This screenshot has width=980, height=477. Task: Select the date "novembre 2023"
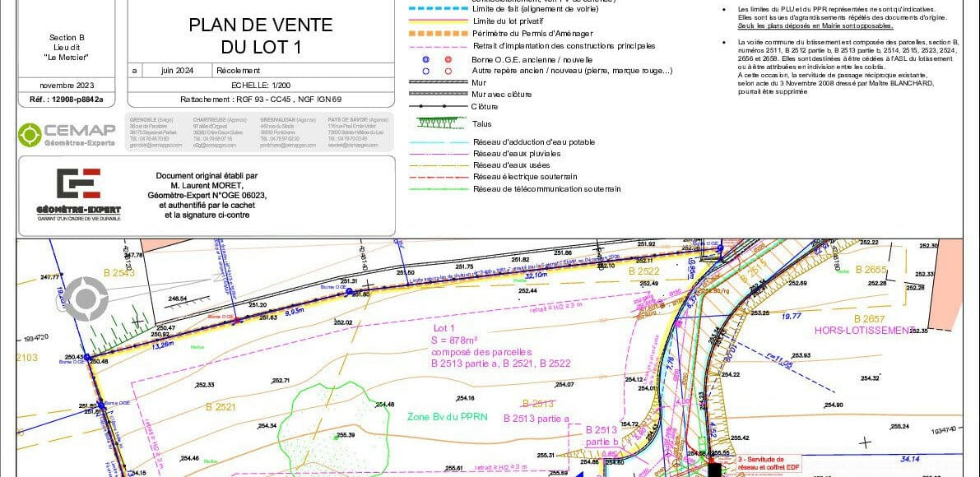67,85
